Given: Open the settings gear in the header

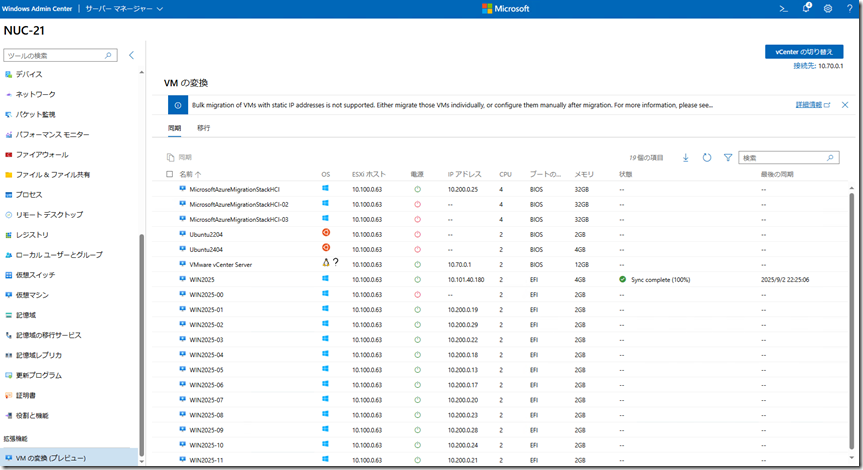Looking at the screenshot, I should (x=827, y=9).
